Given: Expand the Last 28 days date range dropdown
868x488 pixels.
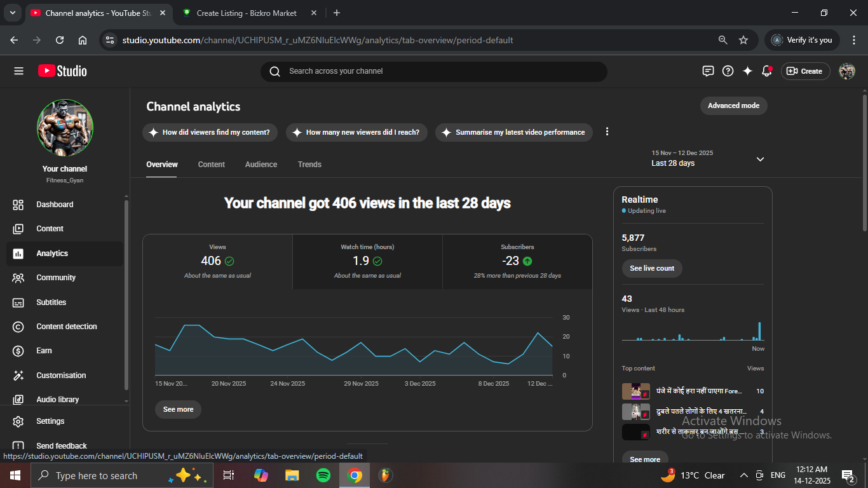Looking at the screenshot, I should [759, 159].
